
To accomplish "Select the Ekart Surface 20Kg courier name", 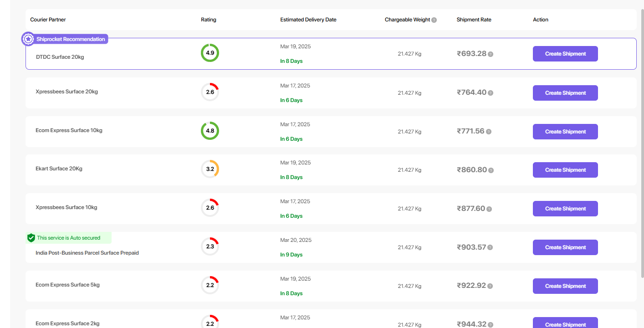I will click(x=59, y=169).
